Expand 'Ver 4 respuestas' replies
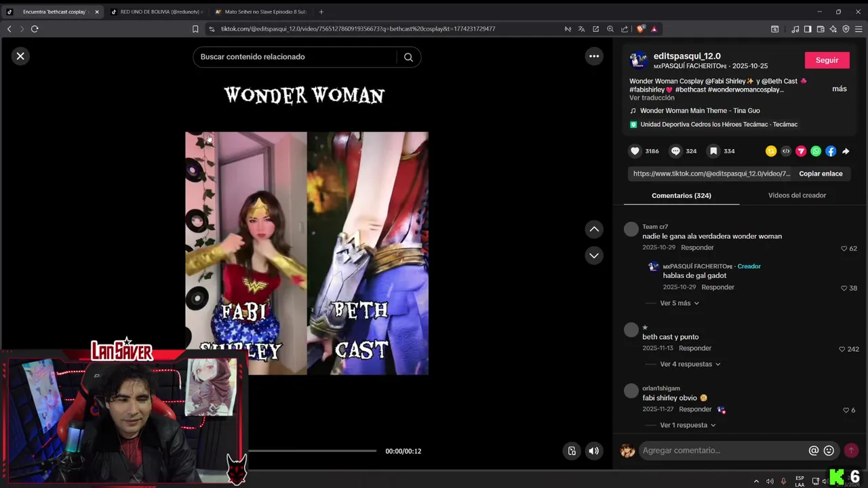The height and width of the screenshot is (488, 868). click(690, 364)
